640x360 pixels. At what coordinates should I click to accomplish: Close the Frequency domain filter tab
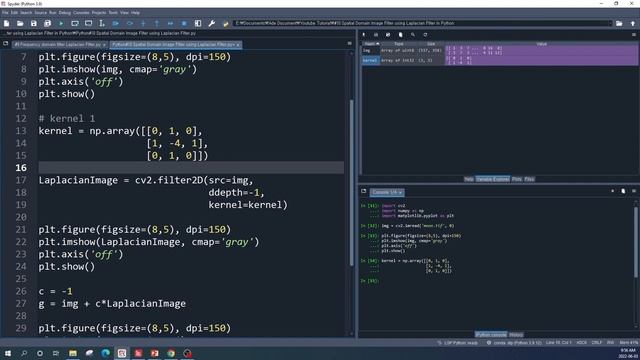104,44
